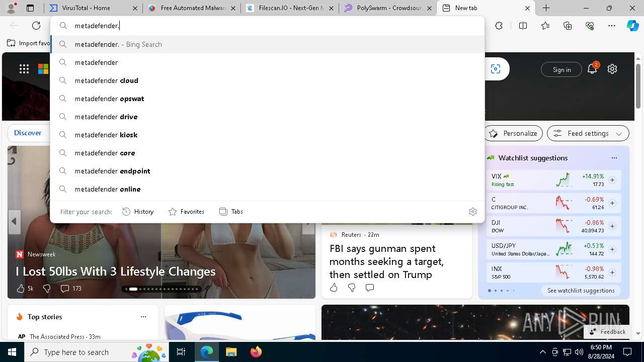The height and width of the screenshot is (362, 644).
Task: Open the Copilot sidebar icon
Action: pyautogui.click(x=632, y=26)
